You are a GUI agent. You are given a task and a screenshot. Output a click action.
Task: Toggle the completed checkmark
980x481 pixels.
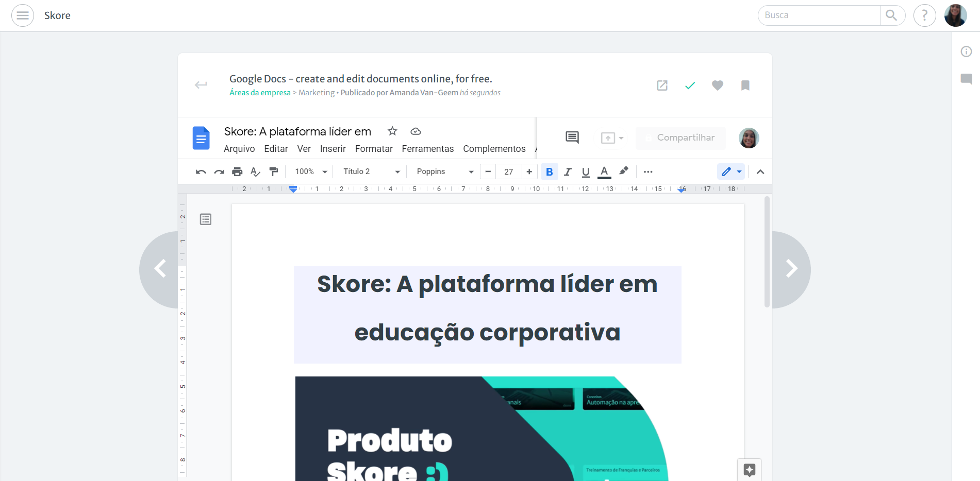click(x=690, y=85)
